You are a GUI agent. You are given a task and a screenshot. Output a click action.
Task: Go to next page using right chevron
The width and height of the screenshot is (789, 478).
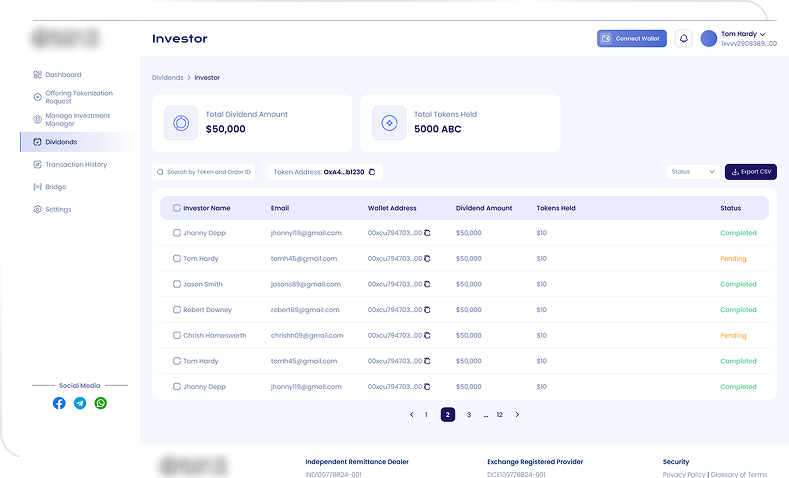517,414
